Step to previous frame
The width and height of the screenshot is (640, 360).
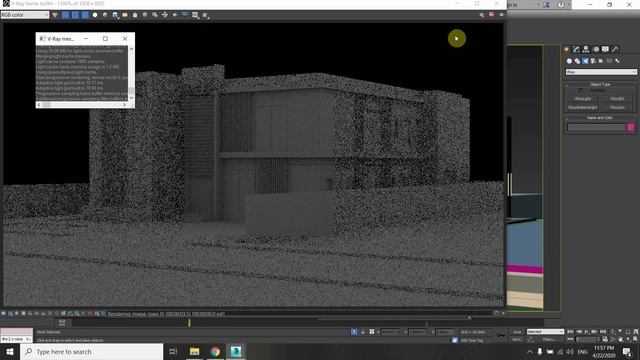(579, 332)
